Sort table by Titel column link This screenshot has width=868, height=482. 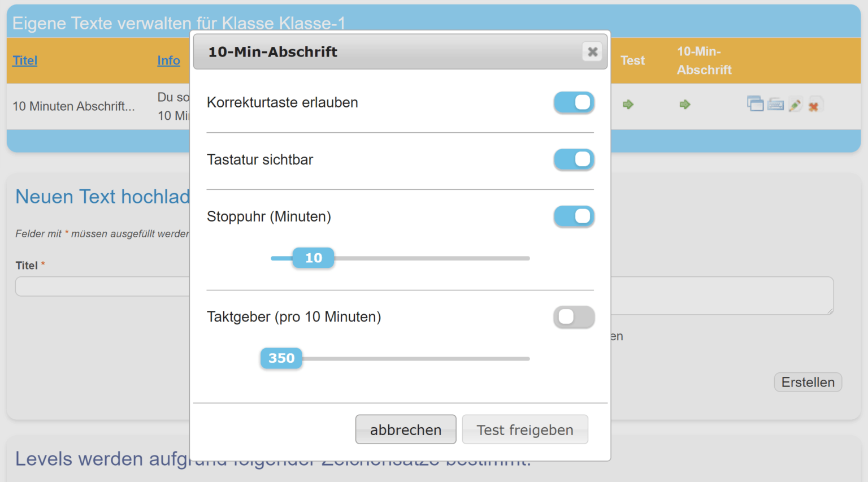[25, 60]
